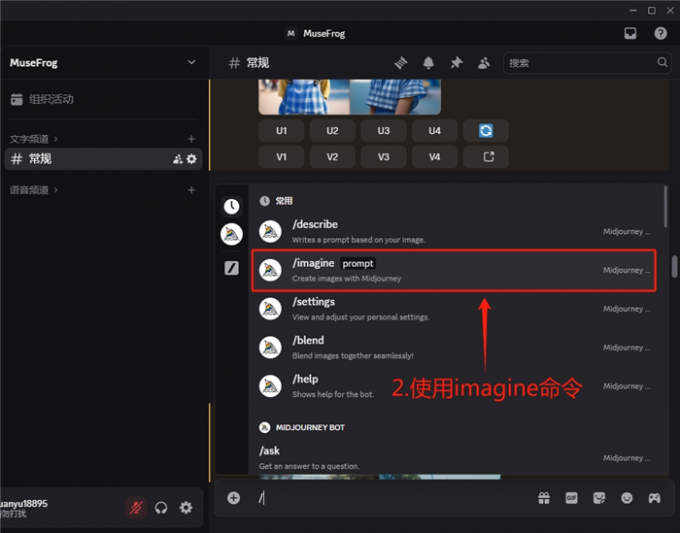This screenshot has width=680, height=533.
Task: Click MIDJOURNEY BOT section header
Action: point(310,428)
